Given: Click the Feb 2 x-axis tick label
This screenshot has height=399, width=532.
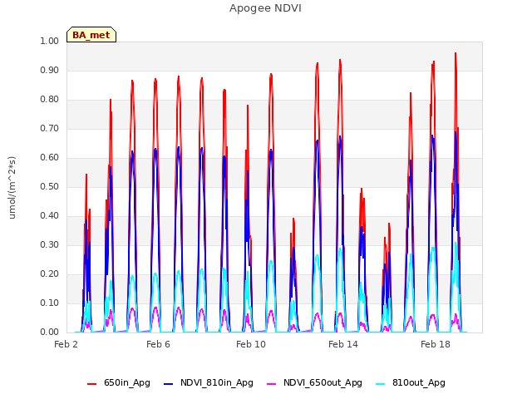Looking at the screenshot, I should (x=66, y=344).
